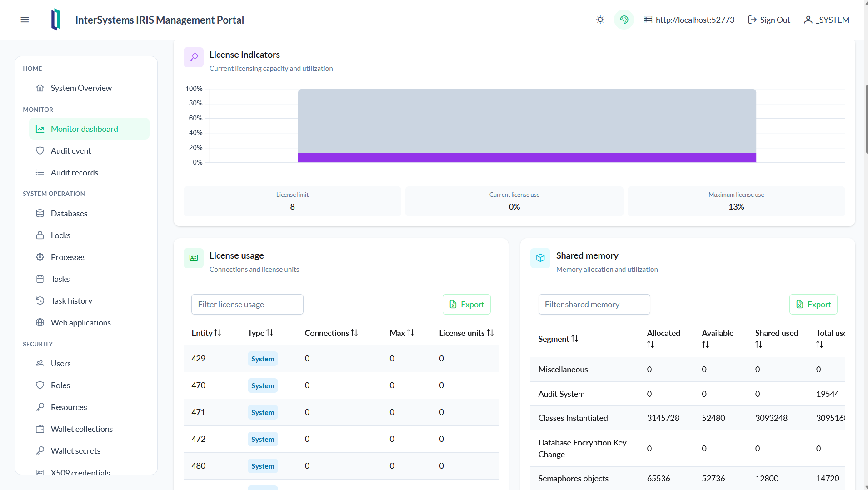The image size is (868, 490).
Task: Open Web applications page
Action: (89, 322)
